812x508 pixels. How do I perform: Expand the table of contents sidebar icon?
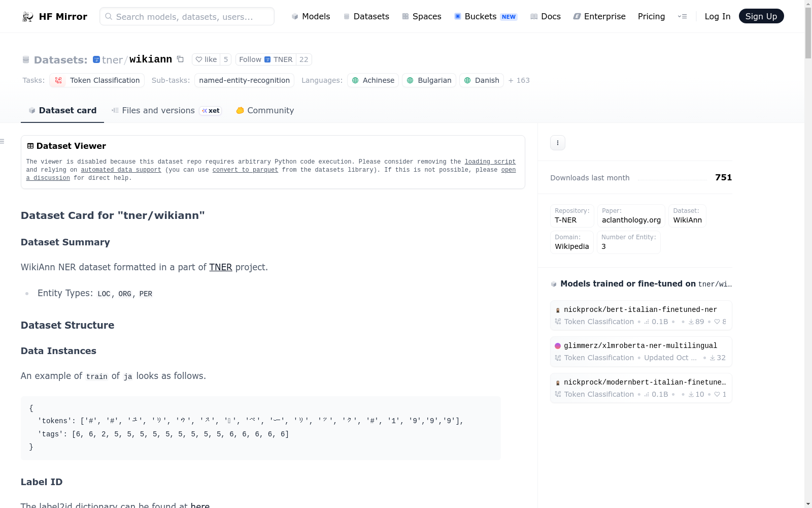click(3, 141)
